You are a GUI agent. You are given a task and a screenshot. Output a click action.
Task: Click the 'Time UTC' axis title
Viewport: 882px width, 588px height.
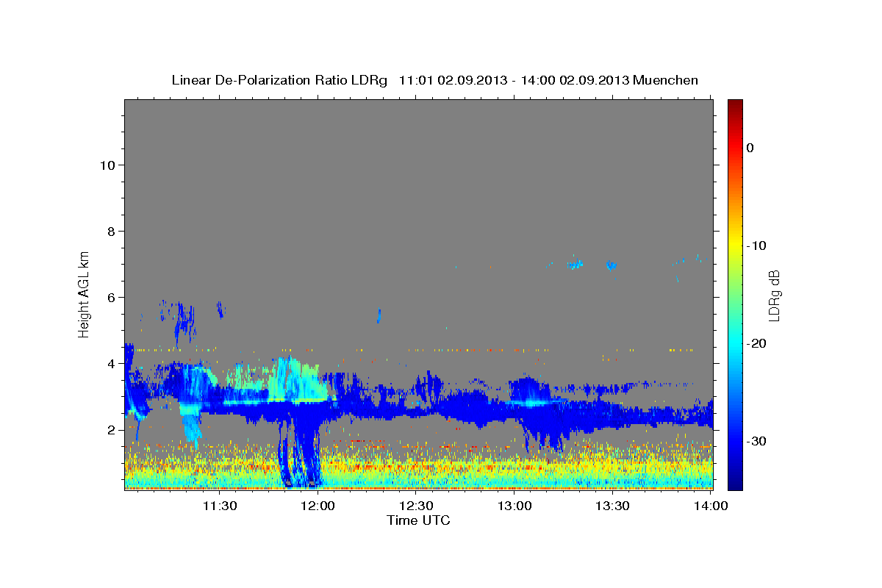click(x=418, y=520)
